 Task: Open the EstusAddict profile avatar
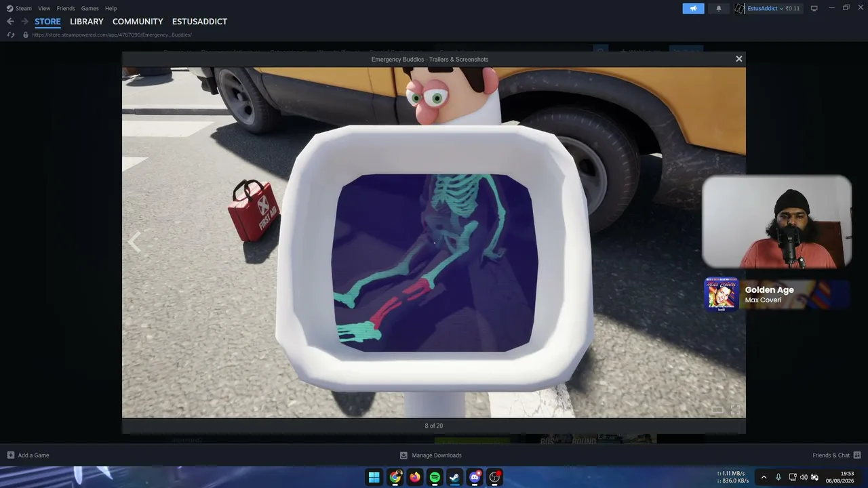[x=739, y=8]
